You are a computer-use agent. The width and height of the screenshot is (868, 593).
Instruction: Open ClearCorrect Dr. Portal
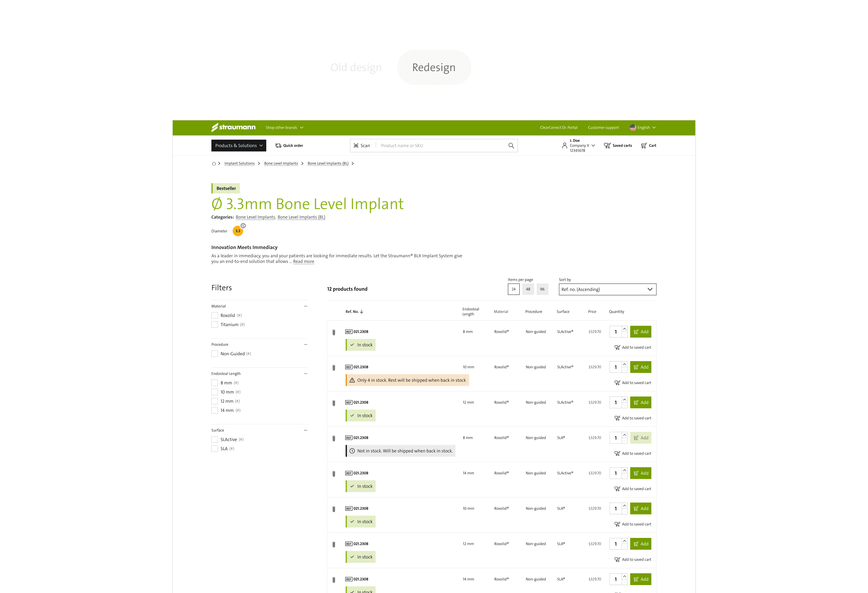click(559, 128)
